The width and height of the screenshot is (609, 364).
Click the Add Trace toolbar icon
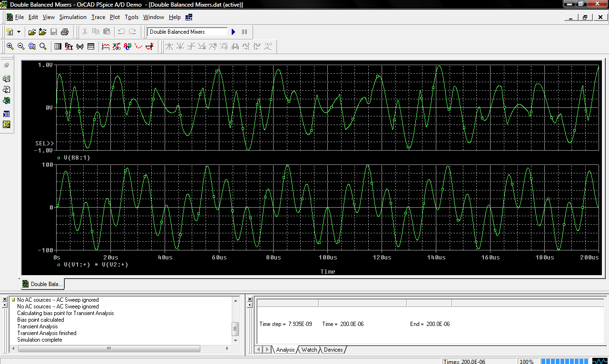tap(106, 47)
